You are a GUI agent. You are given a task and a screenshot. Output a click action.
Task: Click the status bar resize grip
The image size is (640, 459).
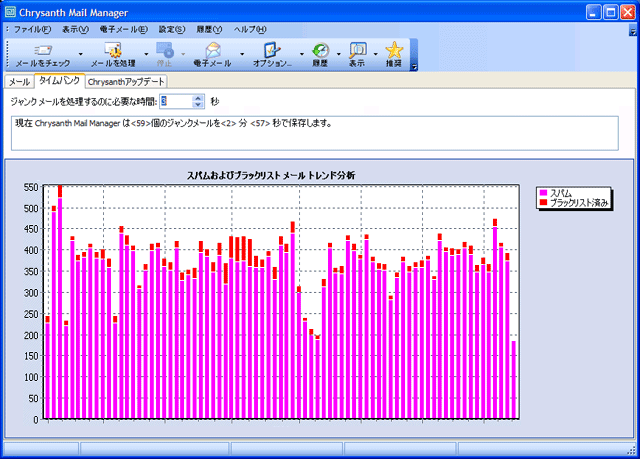631,450
